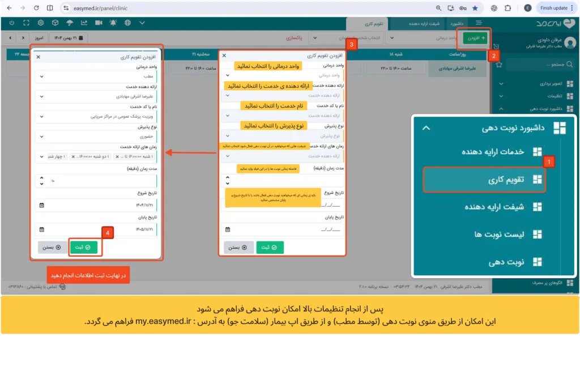Switch to the داشبورد tab
This screenshot has height=392, width=580.
457,24
